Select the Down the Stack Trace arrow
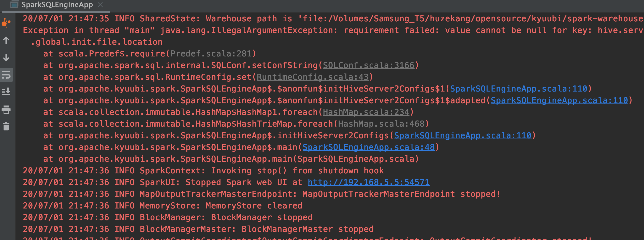Image resolution: width=644 pixels, height=240 pixels. click(x=6, y=57)
